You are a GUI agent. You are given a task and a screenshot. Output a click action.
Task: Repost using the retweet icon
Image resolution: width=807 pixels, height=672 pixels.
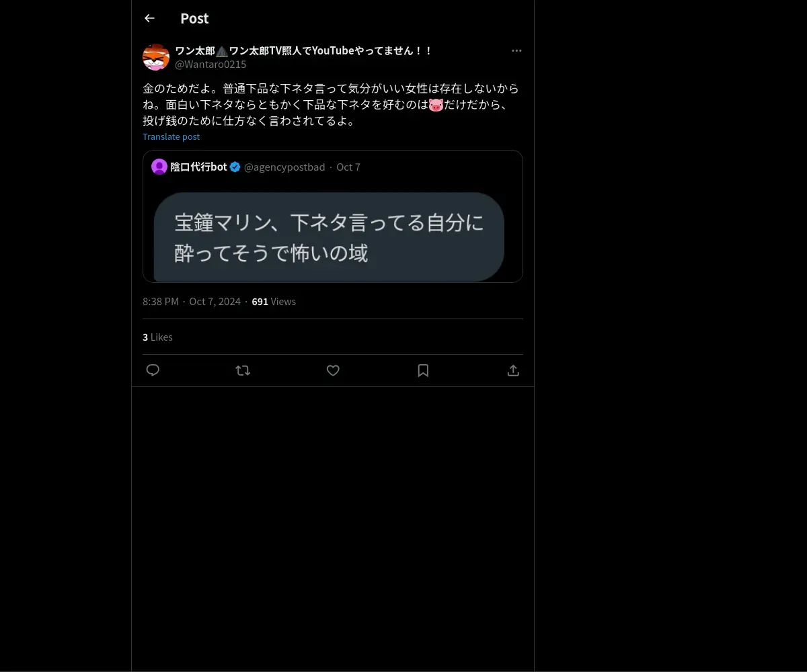pyautogui.click(x=243, y=370)
